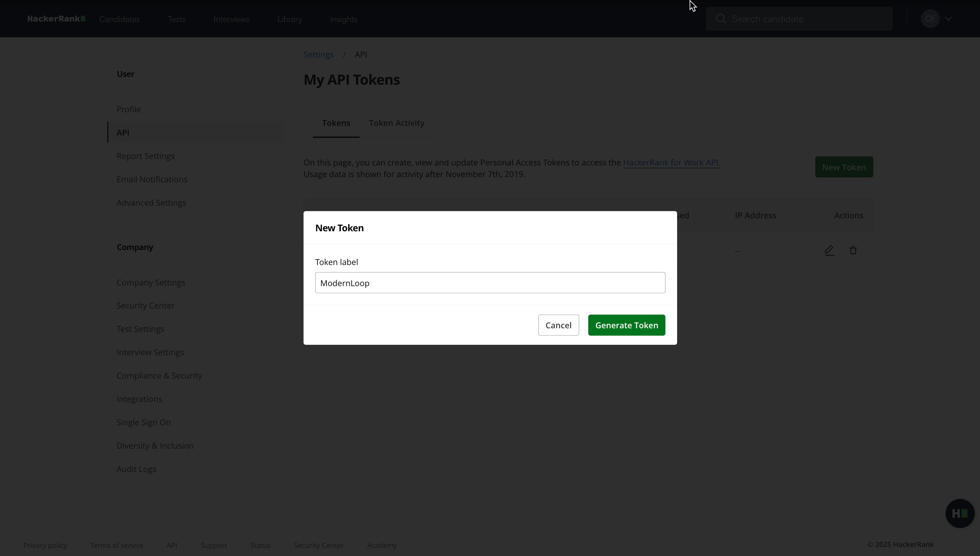
Task: Open Security Center in the sidebar
Action: (145, 306)
